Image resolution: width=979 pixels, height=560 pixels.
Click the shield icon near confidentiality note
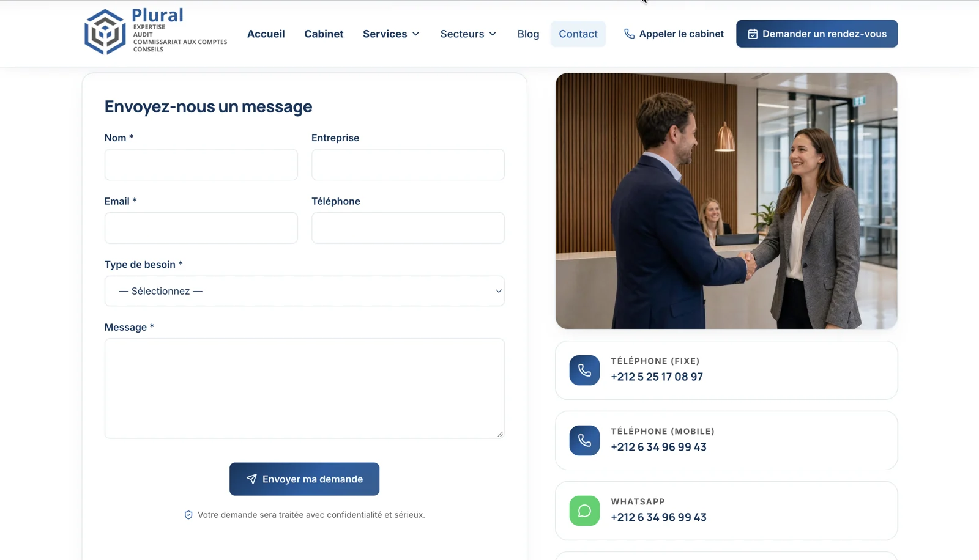188,515
